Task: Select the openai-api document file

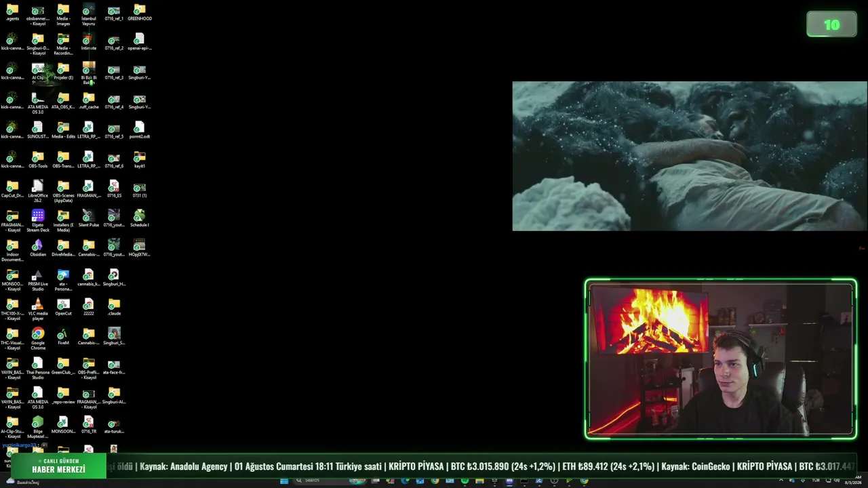Action: [140, 42]
